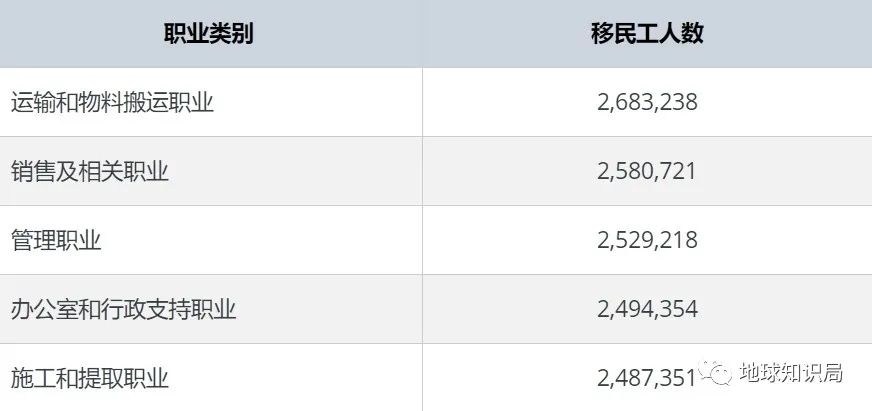The height and width of the screenshot is (411, 872).
Task: Click the 地球知识局 watermark text
Action: (790, 373)
